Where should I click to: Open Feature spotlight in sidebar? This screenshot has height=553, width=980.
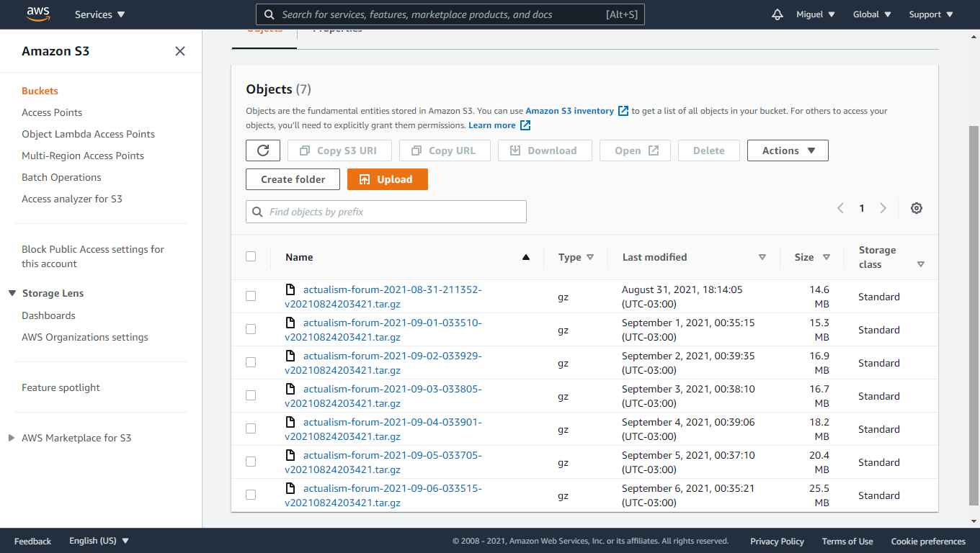(x=61, y=387)
